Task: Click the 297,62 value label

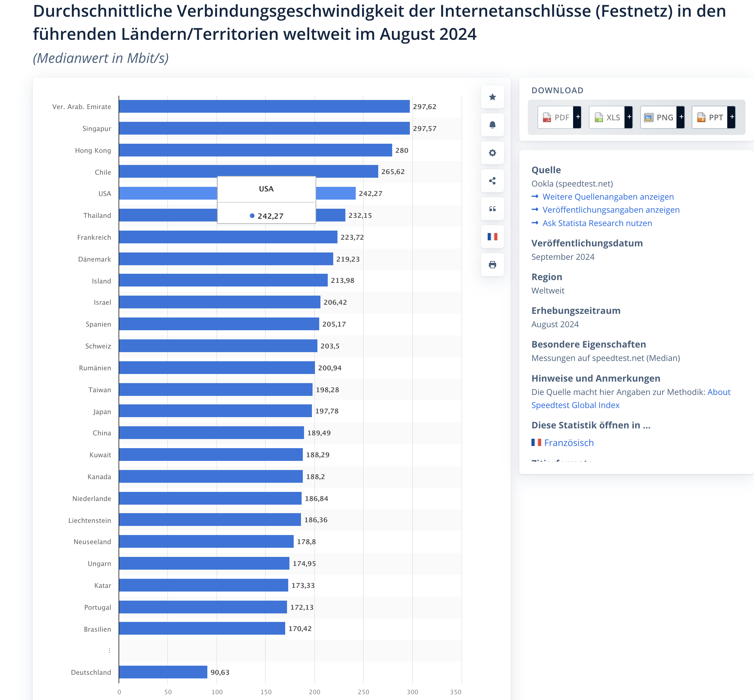Action: click(424, 107)
